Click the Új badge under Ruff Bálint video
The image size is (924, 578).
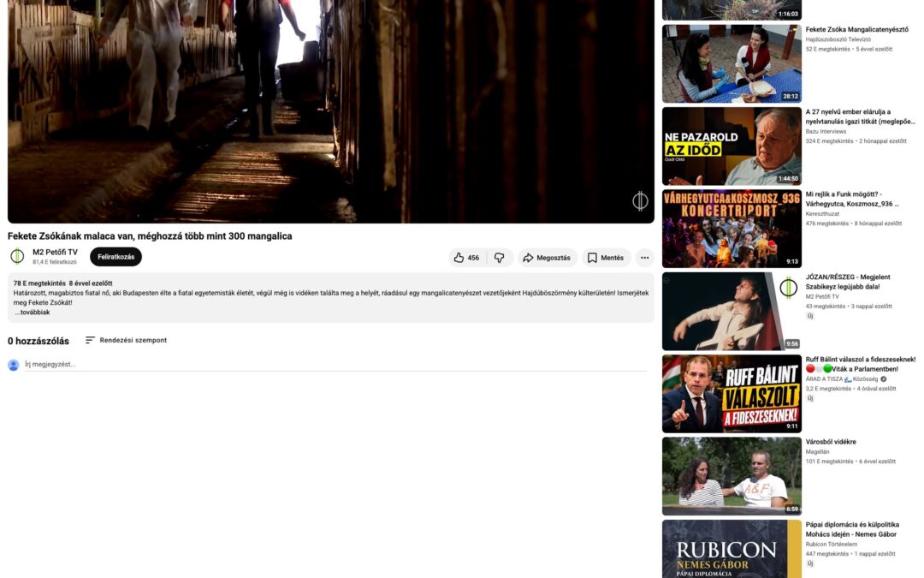tap(810, 399)
